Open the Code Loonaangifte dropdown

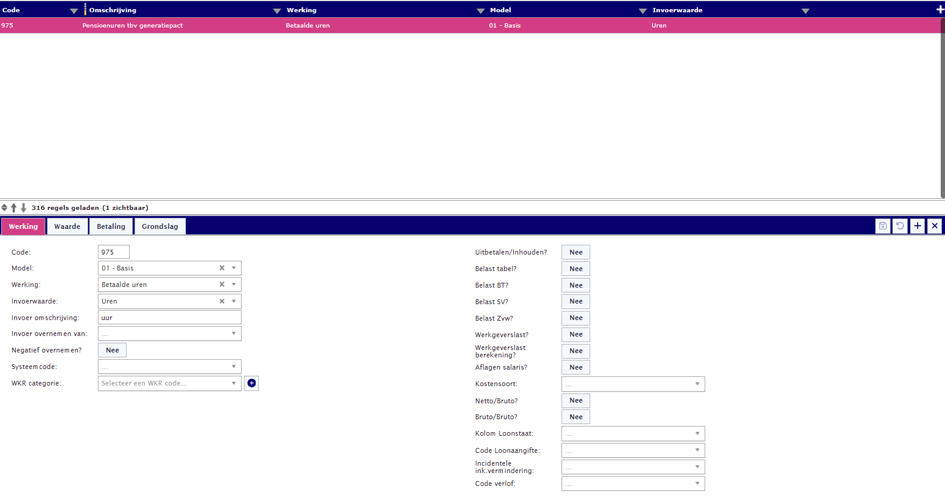tap(633, 450)
